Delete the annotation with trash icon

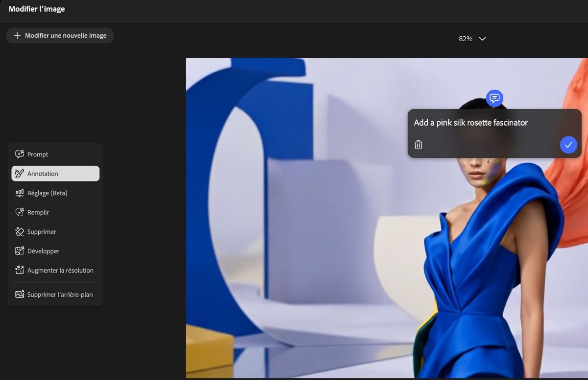418,145
